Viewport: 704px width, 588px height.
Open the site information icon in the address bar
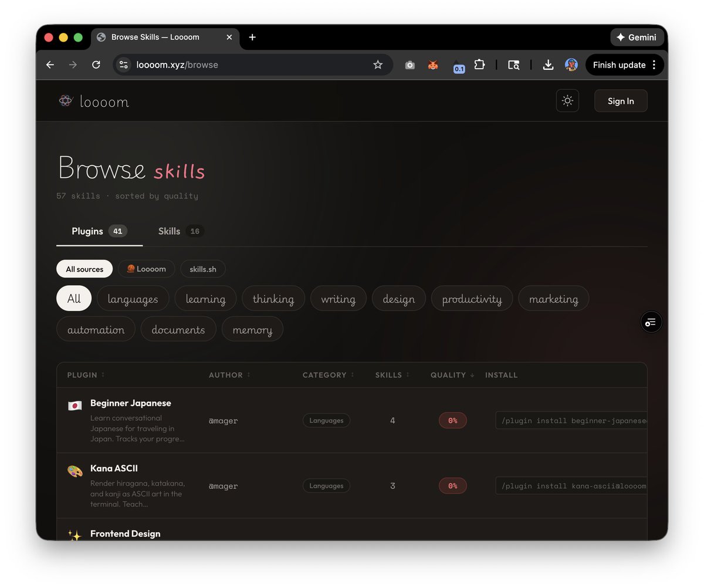[x=124, y=65]
